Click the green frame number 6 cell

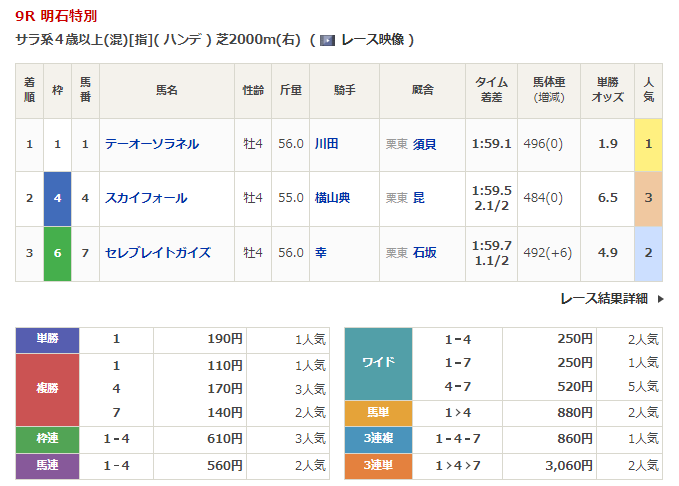click(58, 253)
